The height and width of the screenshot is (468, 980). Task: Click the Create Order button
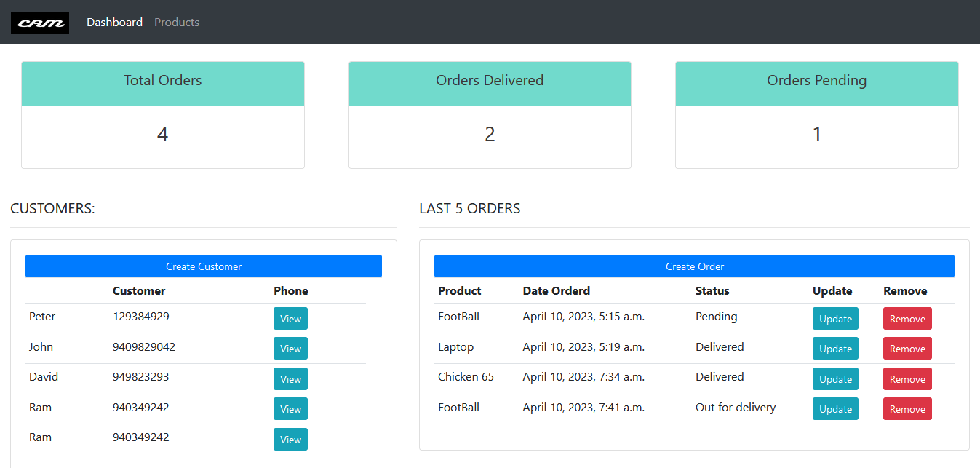[x=693, y=266]
